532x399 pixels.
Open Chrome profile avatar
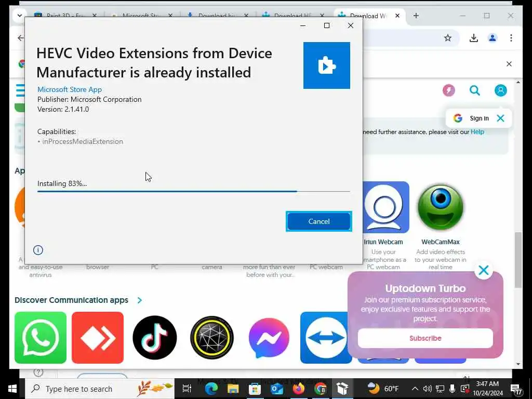coord(493,38)
